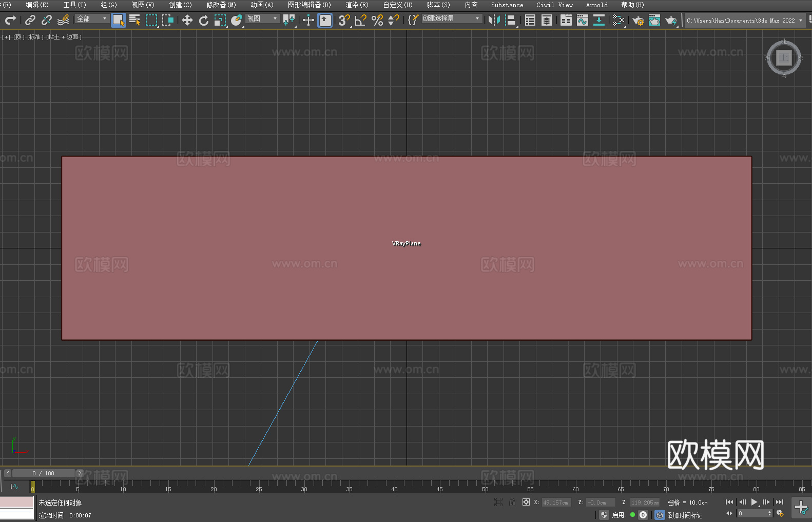Click the [标准] viewport shading label
This screenshot has width=812, height=522.
[x=35, y=37]
